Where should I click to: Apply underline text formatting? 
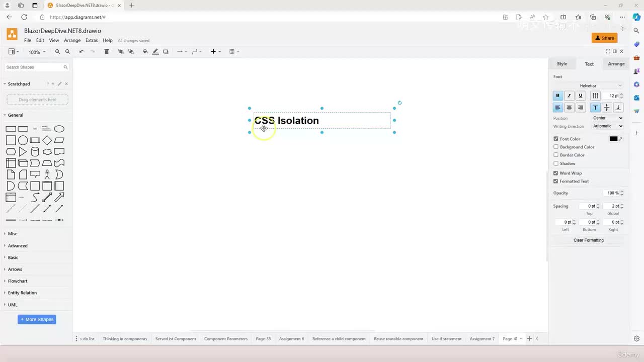click(581, 96)
